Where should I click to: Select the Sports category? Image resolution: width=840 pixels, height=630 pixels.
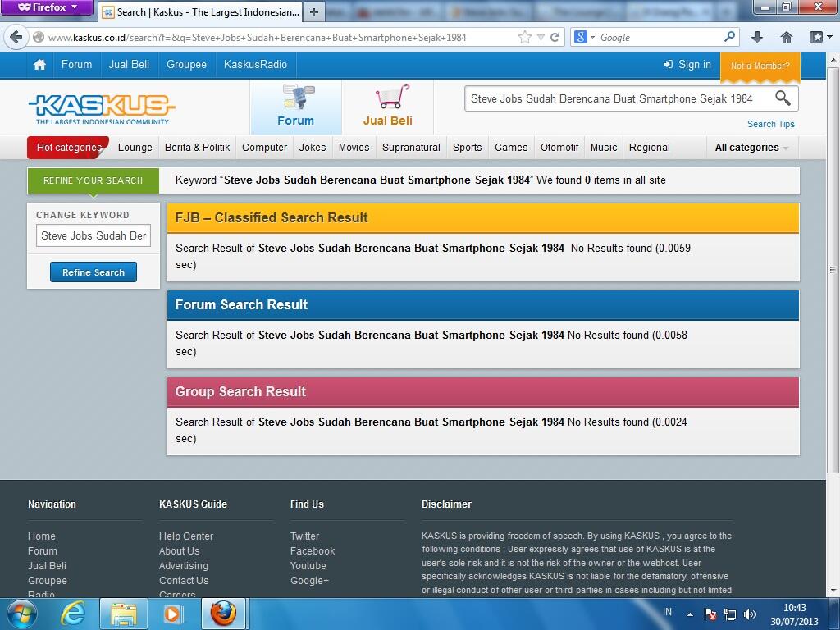click(467, 148)
